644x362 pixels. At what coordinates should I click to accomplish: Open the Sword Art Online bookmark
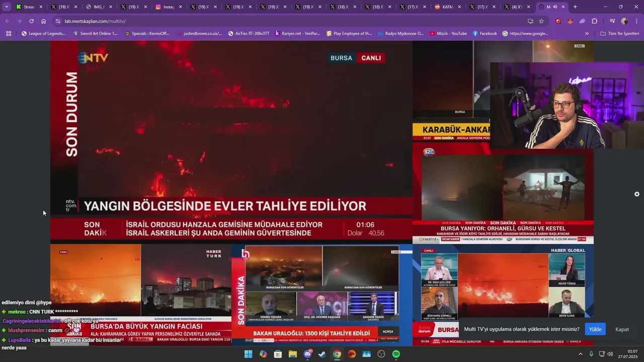(95, 34)
